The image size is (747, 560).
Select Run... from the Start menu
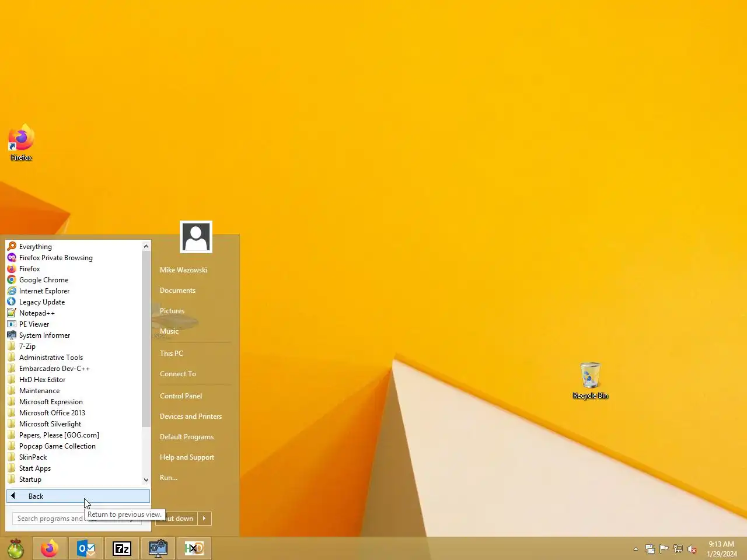(x=169, y=478)
